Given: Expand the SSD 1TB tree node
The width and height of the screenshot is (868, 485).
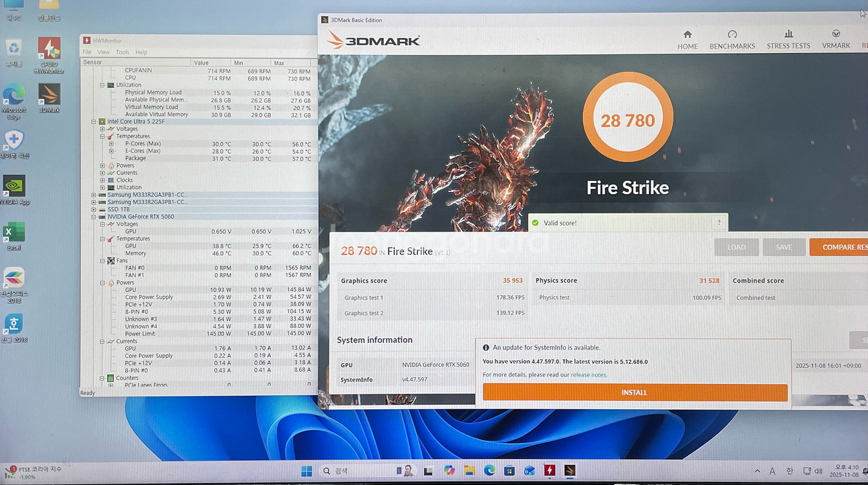Looking at the screenshot, I should pos(94,210).
